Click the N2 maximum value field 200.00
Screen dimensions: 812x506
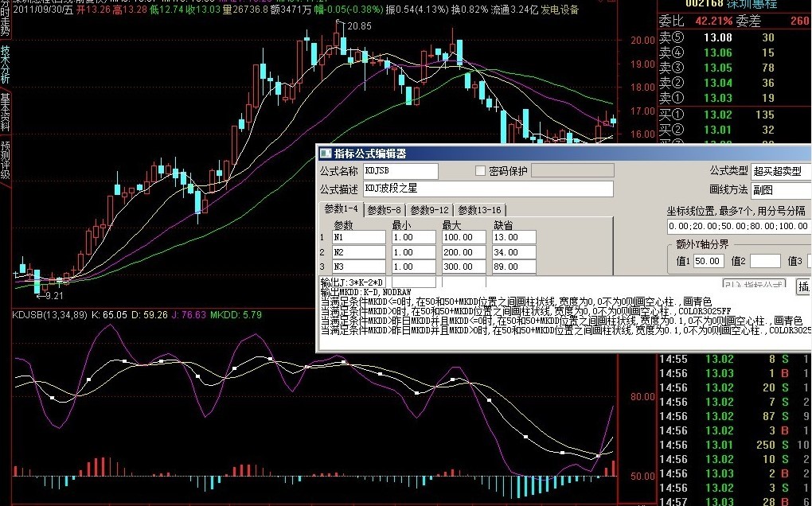pos(463,252)
